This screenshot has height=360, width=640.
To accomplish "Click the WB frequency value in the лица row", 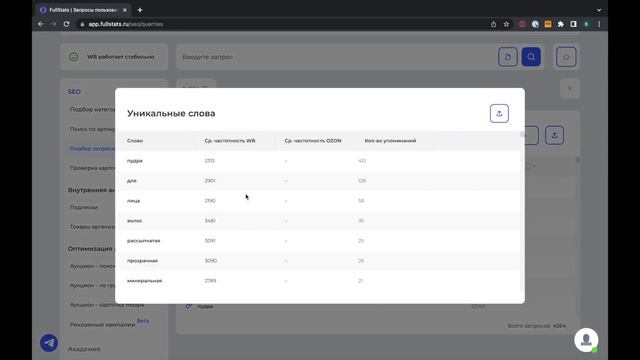I will [x=210, y=201].
